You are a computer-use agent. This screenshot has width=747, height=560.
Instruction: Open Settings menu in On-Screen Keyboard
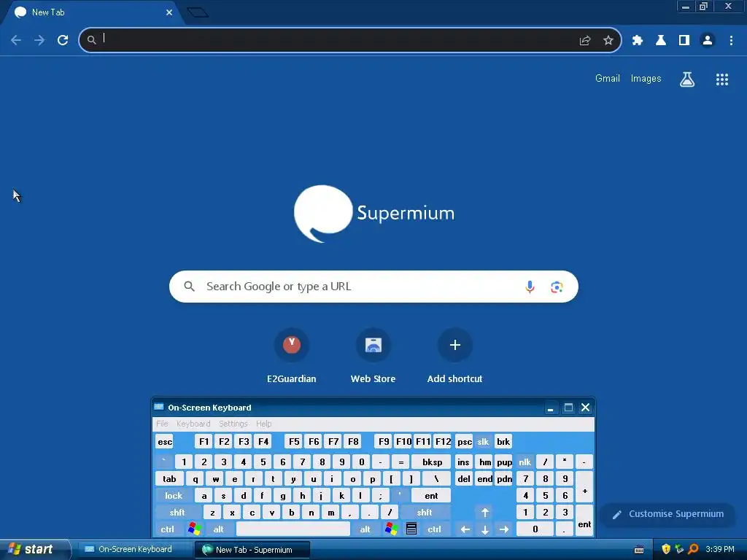click(x=233, y=424)
